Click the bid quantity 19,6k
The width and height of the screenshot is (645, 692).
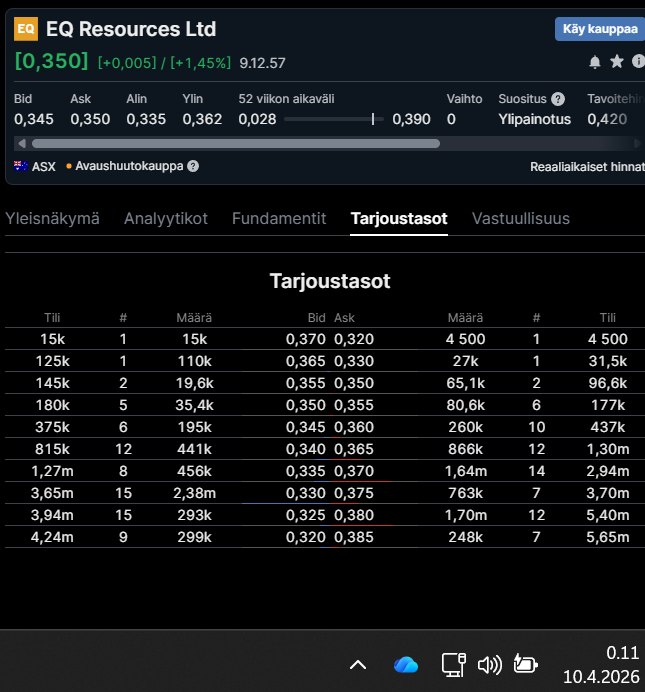pyautogui.click(x=195, y=383)
